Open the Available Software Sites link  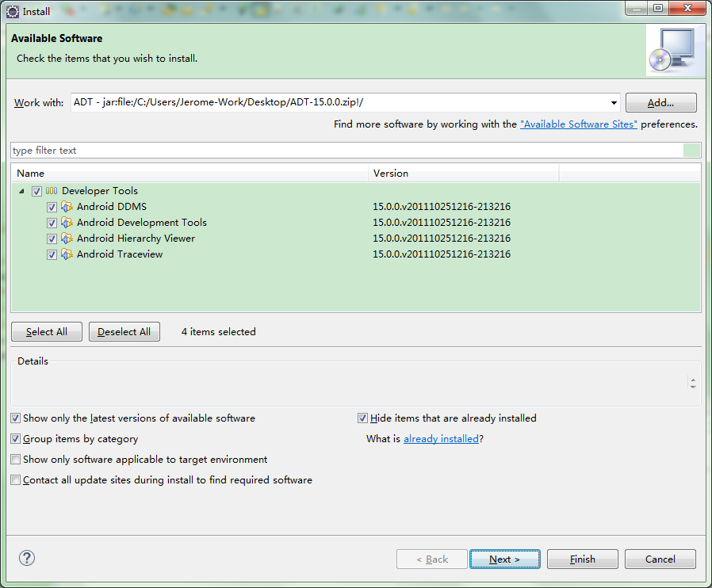coord(579,124)
